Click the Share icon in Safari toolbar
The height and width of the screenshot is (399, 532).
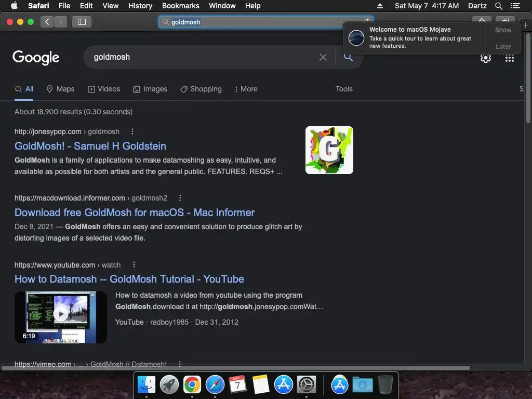(x=482, y=20)
